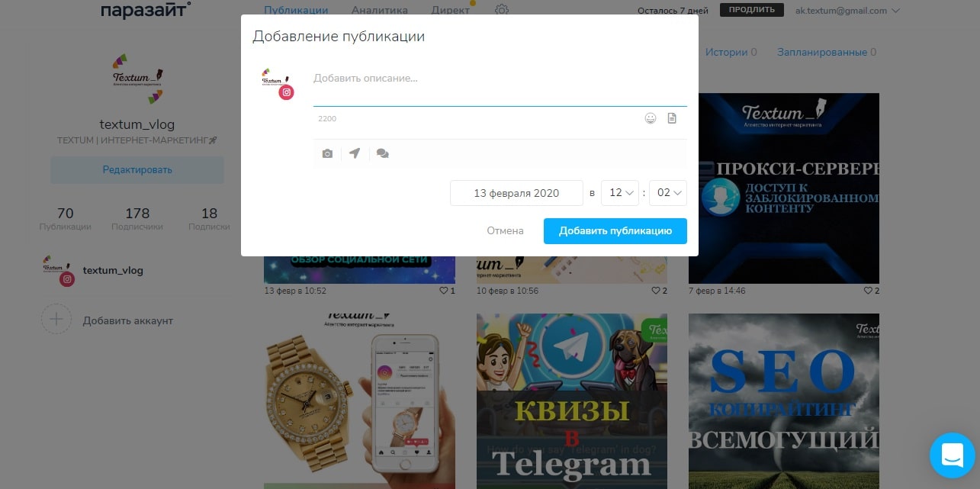Screen dimensions: 980x489
Task: Cancel the dialog with Отмена
Action: [x=505, y=230]
